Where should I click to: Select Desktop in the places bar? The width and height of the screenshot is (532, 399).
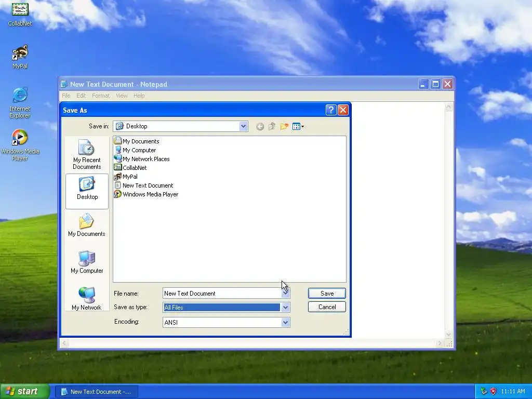87,191
